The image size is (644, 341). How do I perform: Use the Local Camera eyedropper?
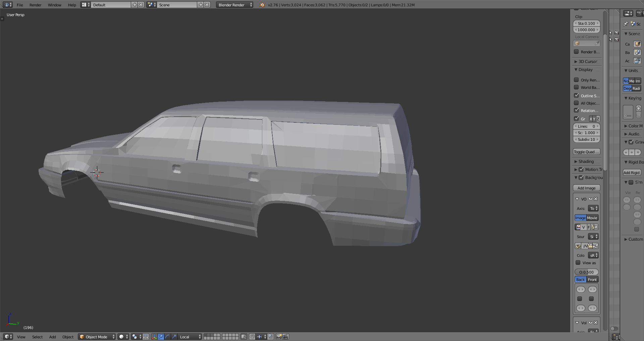(597, 43)
